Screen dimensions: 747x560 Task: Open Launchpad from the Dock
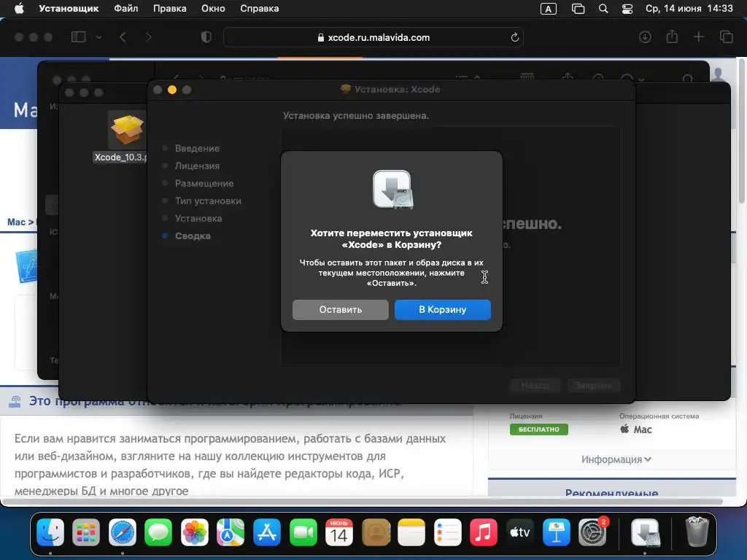click(86, 532)
